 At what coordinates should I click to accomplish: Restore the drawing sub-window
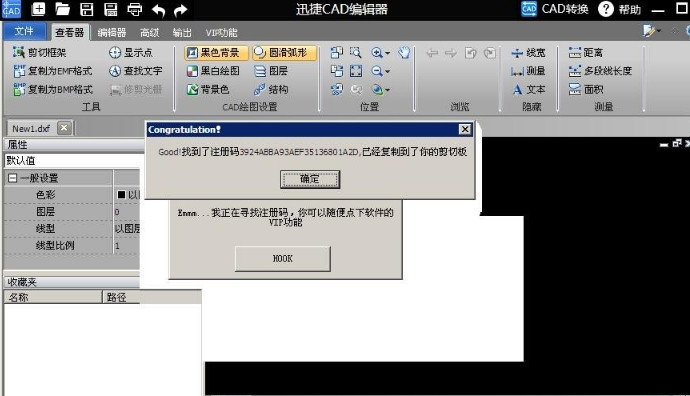click(677, 143)
